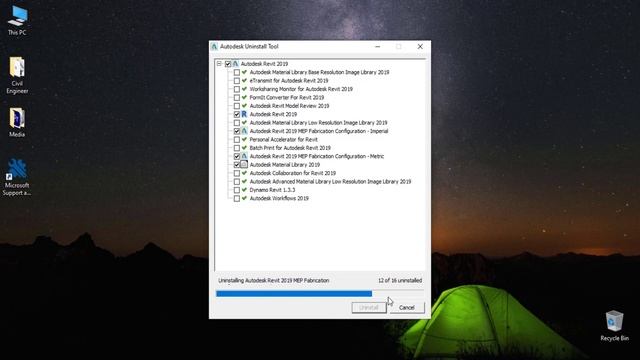640x360 pixels.
Task: Click green checkmark beside Base Resolution Image Library
Action: click(x=244, y=72)
